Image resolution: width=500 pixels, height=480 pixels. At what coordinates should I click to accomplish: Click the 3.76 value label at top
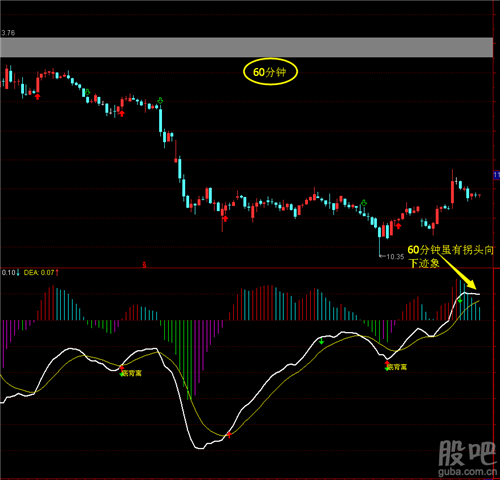[8, 33]
